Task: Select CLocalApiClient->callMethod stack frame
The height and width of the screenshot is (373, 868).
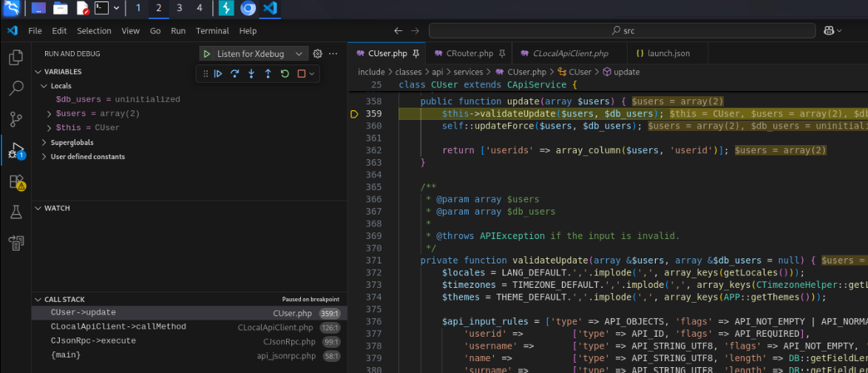Action: click(x=189, y=327)
